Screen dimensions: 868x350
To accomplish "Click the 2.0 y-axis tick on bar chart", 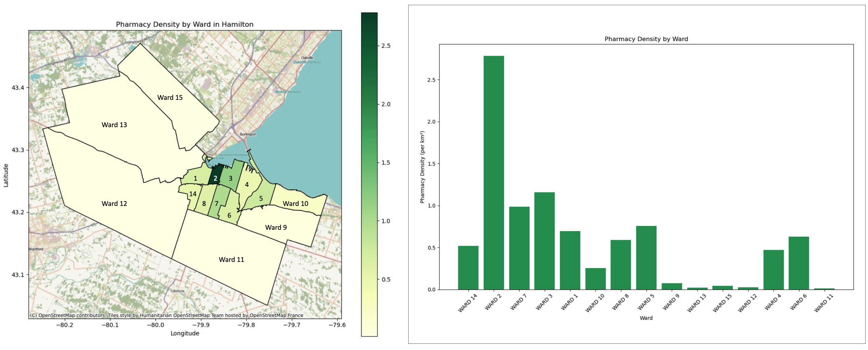I will click(431, 122).
